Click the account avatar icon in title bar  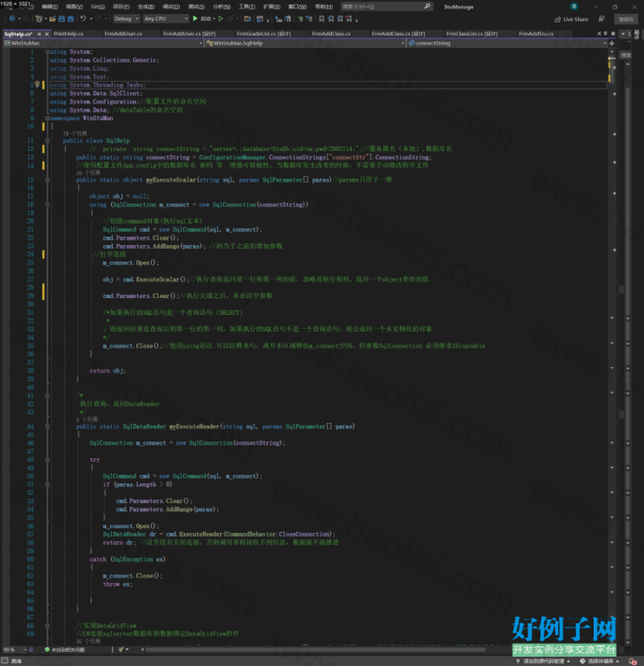pyautogui.click(x=574, y=6)
